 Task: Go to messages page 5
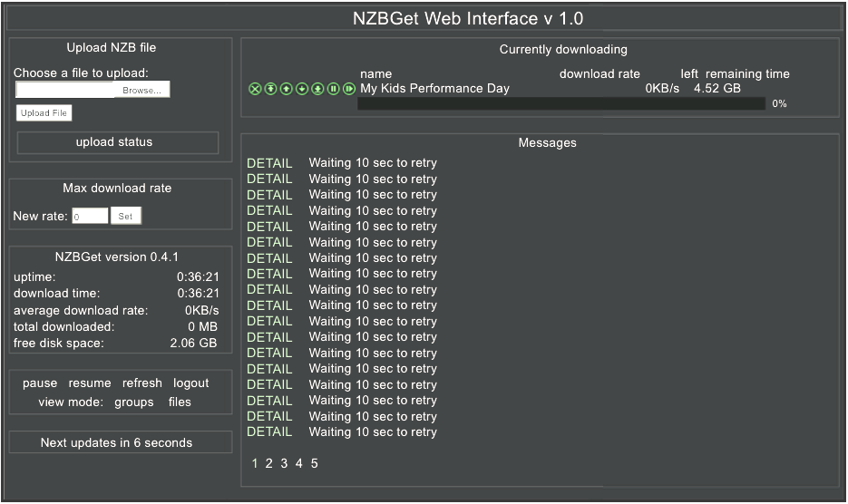click(x=314, y=463)
